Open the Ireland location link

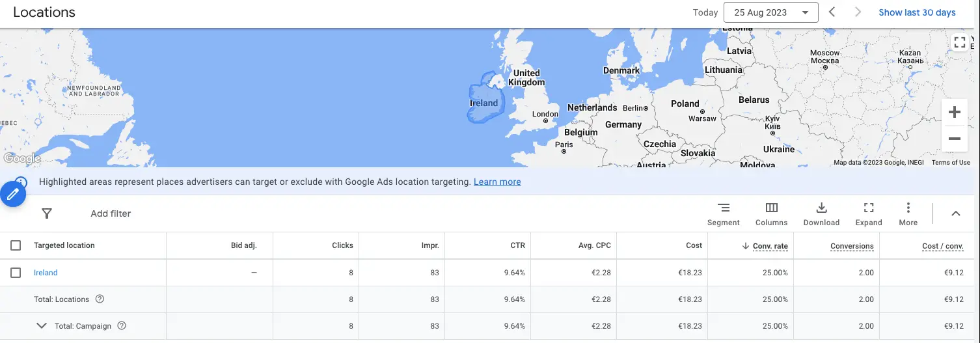pos(46,273)
